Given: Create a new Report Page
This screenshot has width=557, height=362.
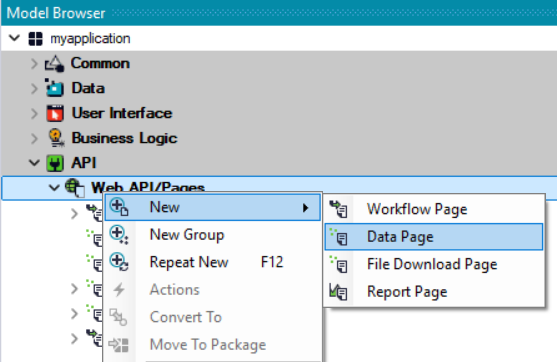Looking at the screenshot, I should click(x=434, y=292).
